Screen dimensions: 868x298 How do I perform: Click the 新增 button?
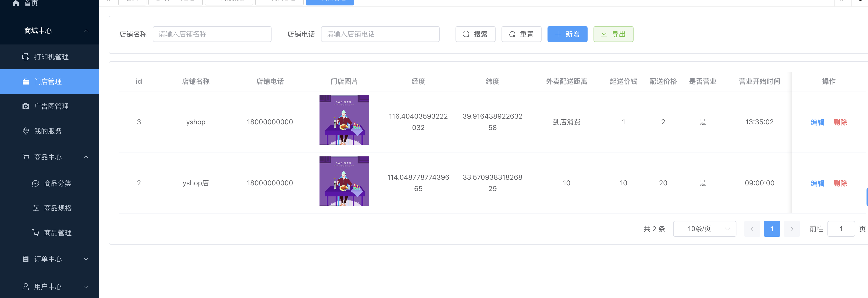tap(568, 34)
